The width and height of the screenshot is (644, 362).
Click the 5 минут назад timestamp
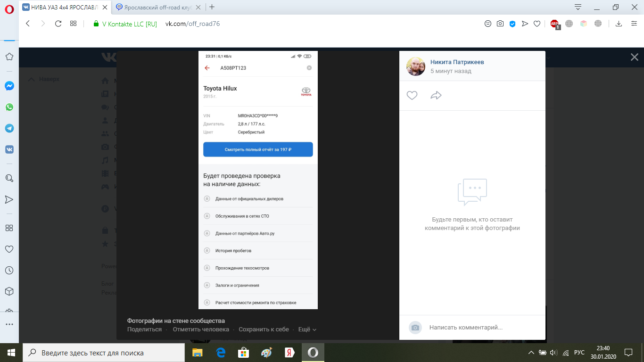(451, 71)
